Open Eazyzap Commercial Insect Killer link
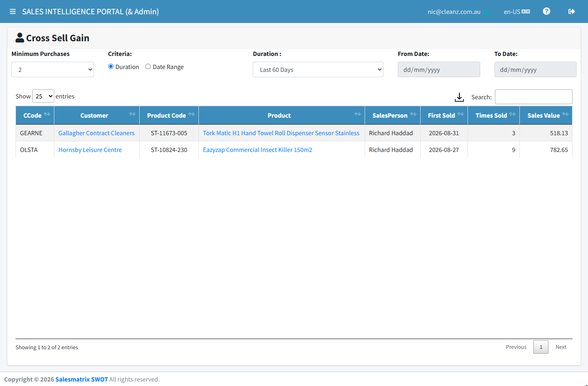 point(258,150)
